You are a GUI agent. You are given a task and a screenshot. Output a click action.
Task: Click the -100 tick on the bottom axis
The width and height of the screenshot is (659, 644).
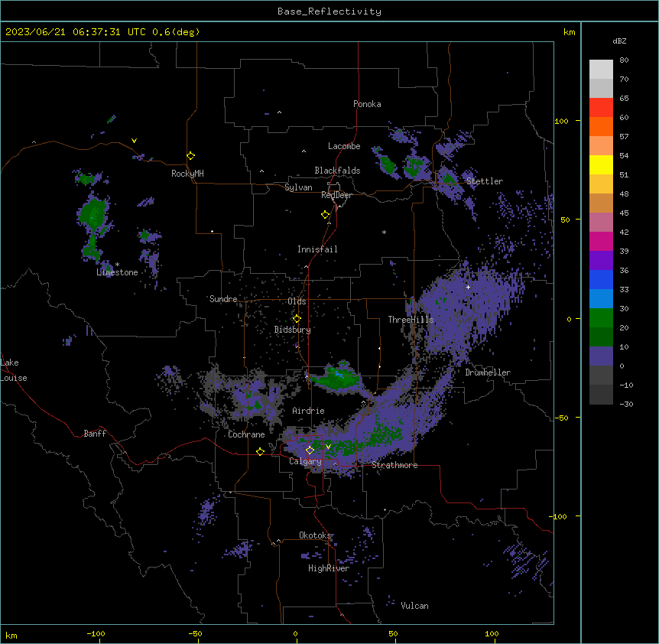pos(96,633)
